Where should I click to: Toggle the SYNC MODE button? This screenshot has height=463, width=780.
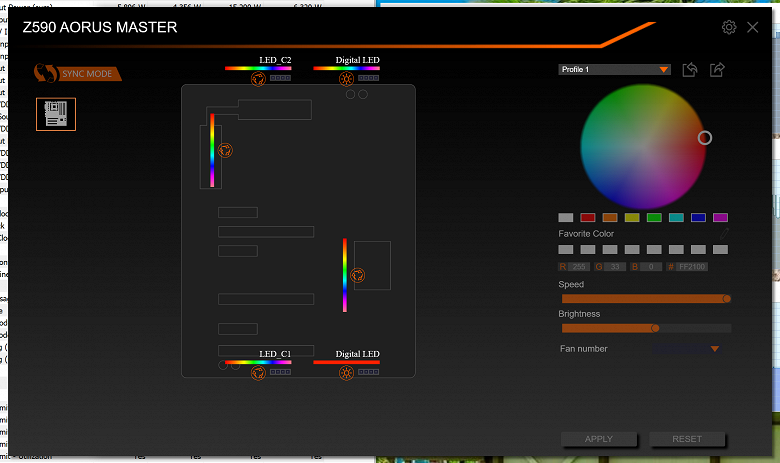point(78,74)
